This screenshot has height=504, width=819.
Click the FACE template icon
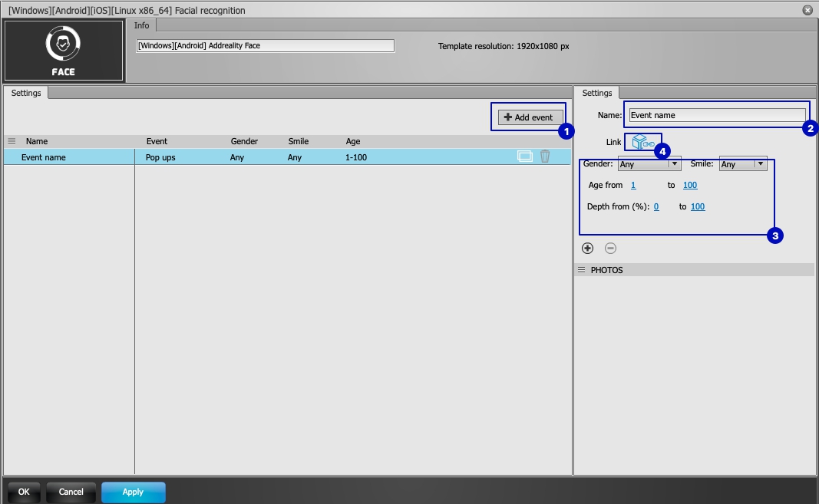[x=63, y=51]
